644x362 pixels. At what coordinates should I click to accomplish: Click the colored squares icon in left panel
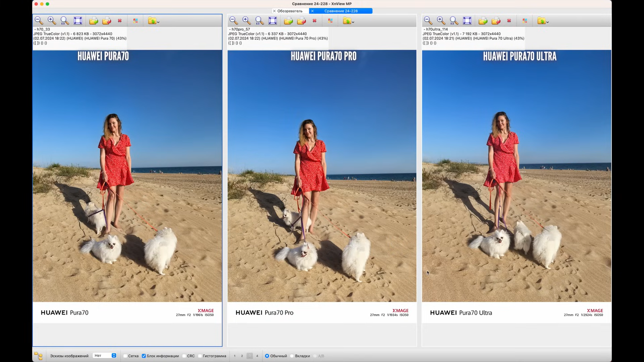coord(136,21)
